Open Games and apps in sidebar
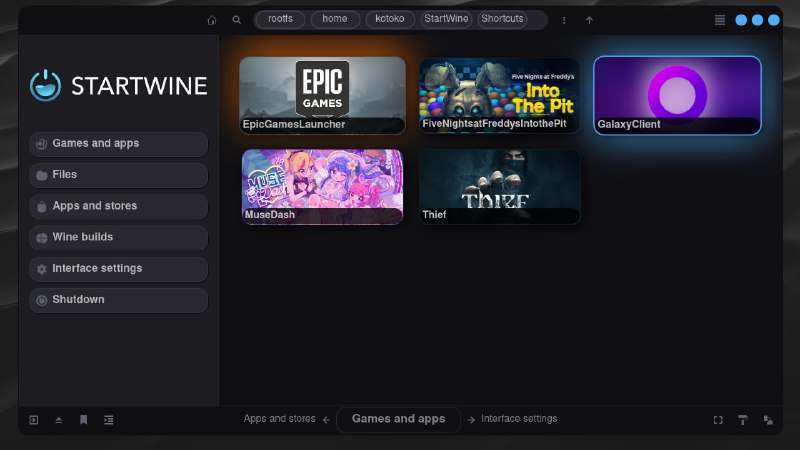This screenshot has height=450, width=800. click(x=118, y=144)
